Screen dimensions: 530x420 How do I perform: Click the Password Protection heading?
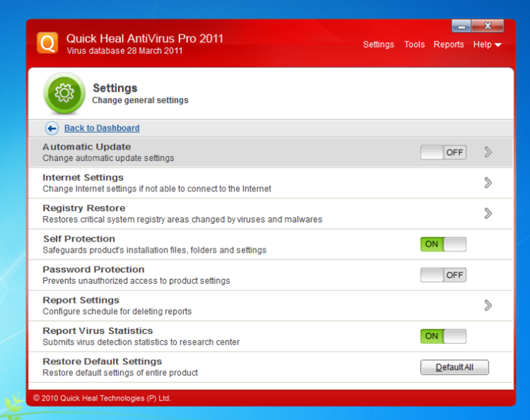tap(94, 269)
